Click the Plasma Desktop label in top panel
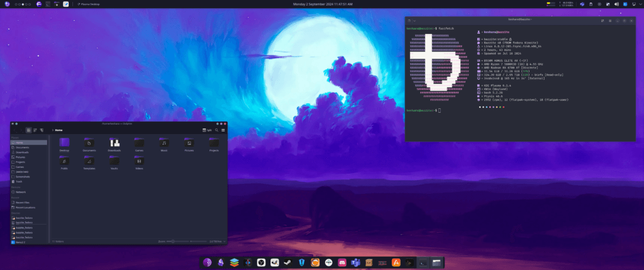The image size is (644, 270). pyautogui.click(x=89, y=4)
